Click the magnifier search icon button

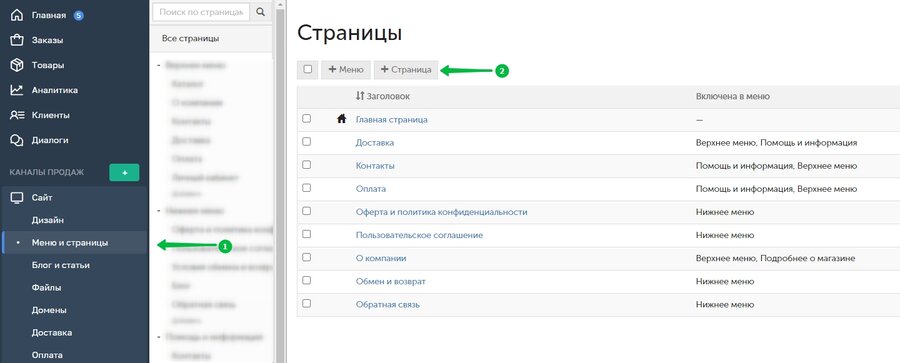pos(260,12)
